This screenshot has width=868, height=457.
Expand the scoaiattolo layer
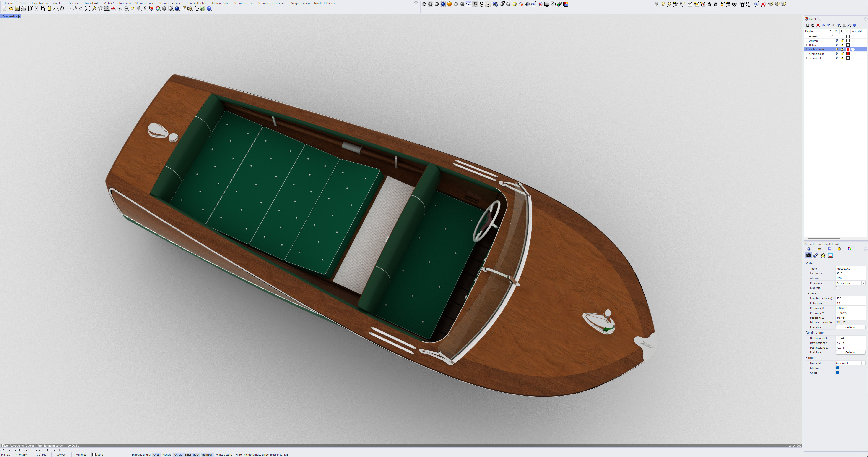point(806,58)
